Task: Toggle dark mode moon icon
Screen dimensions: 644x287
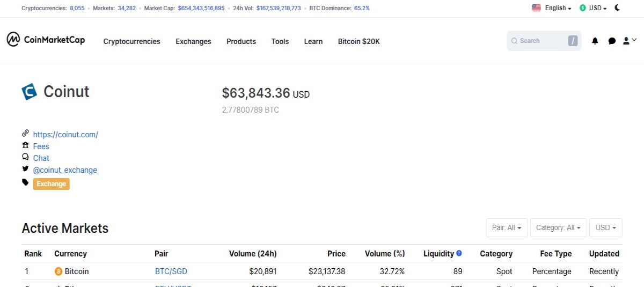Action: (617, 8)
